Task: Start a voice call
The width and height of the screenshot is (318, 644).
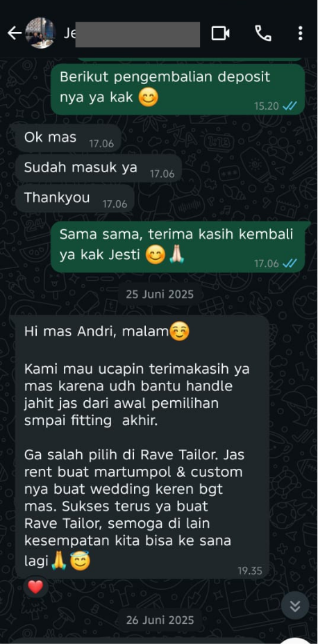Action: point(263,33)
